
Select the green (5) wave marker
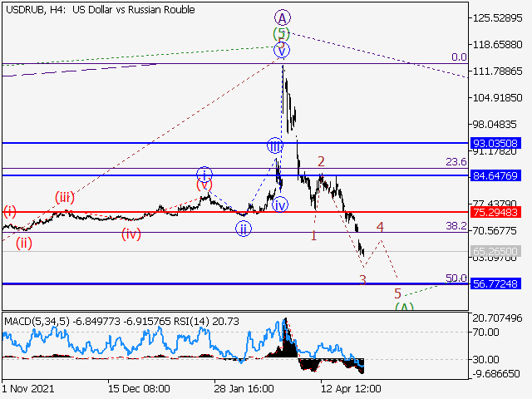[282, 34]
